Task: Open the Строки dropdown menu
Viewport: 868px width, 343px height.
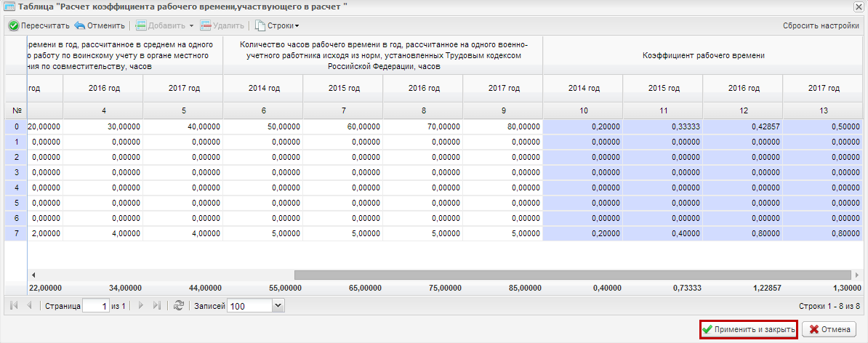Action: [x=277, y=25]
